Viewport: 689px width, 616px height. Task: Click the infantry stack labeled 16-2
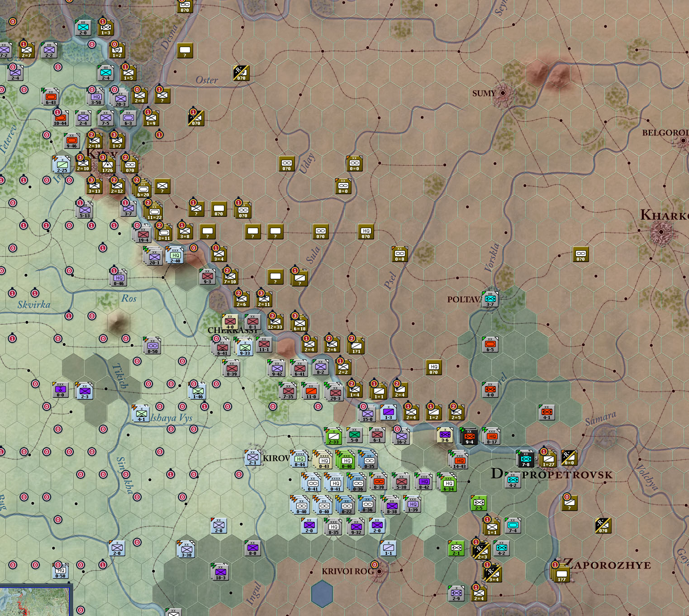401,436
